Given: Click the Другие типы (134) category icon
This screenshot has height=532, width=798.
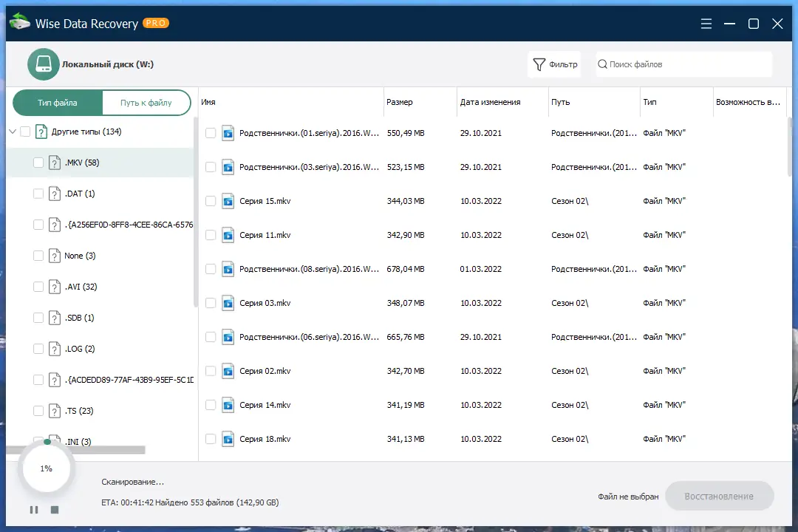Looking at the screenshot, I should pos(41,132).
